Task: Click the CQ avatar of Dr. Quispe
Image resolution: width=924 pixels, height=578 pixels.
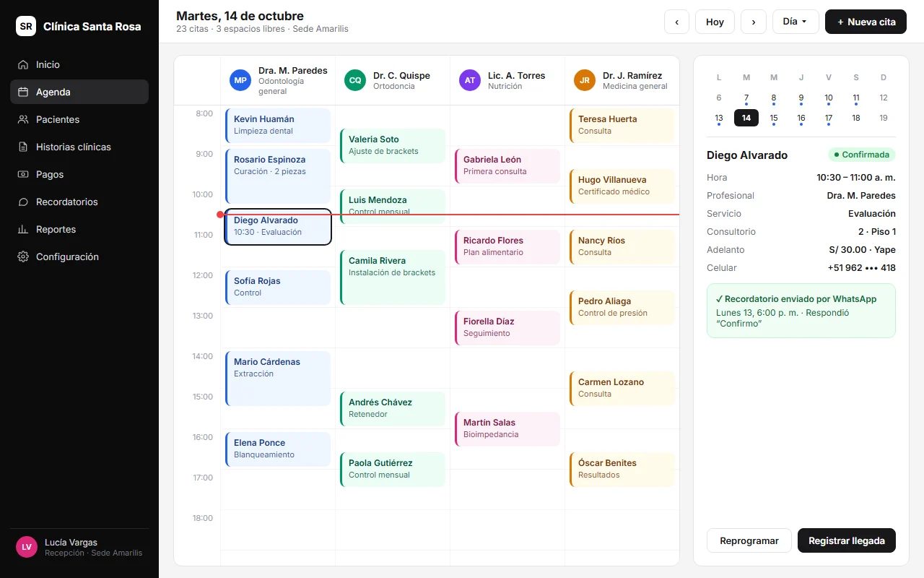Action: 355,80
